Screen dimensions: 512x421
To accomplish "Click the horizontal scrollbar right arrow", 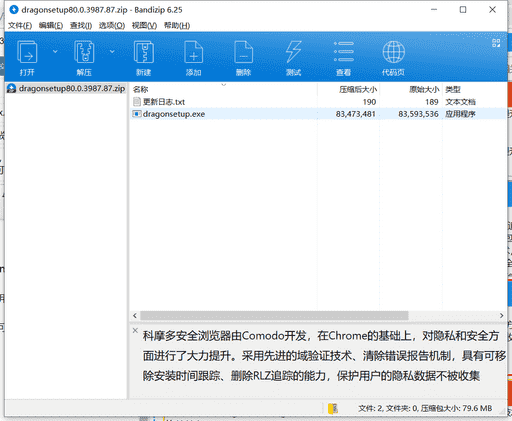I will (501, 315).
